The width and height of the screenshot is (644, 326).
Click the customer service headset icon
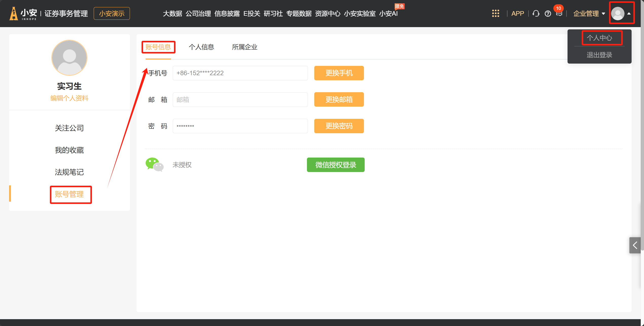[x=536, y=13]
